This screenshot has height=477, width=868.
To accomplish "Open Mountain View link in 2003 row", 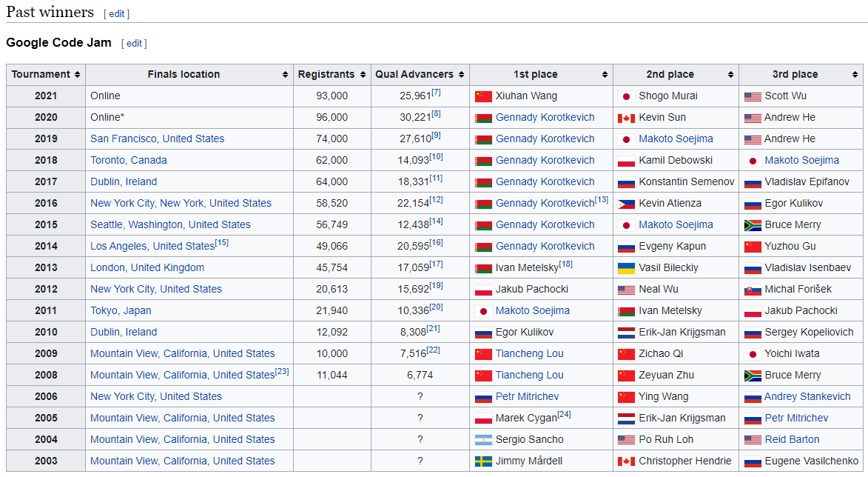I will click(183, 461).
